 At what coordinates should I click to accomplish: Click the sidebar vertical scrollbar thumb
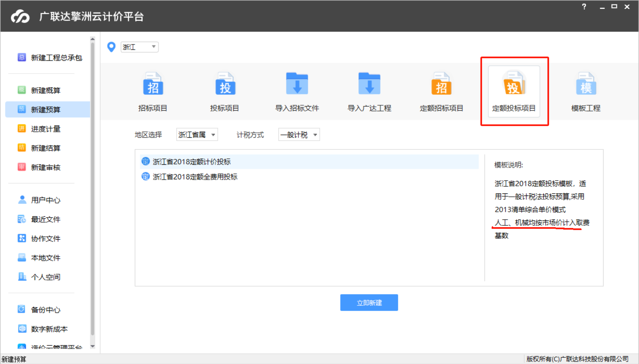pos(92,188)
